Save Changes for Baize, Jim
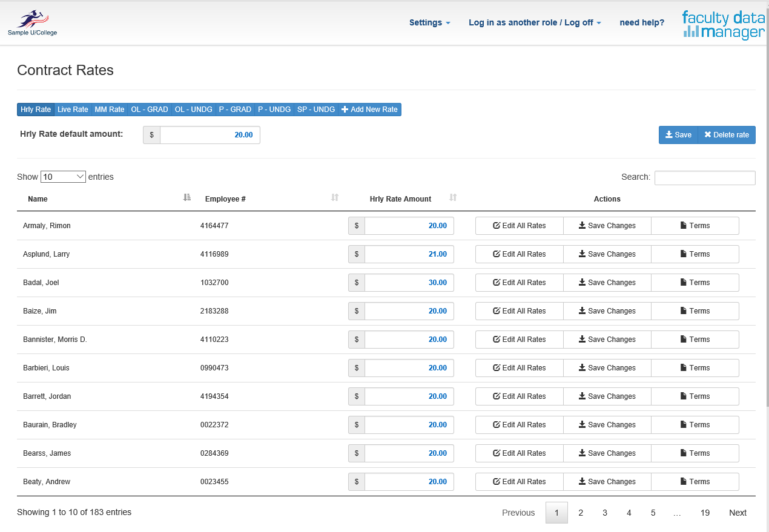The width and height of the screenshot is (769, 532). click(607, 311)
